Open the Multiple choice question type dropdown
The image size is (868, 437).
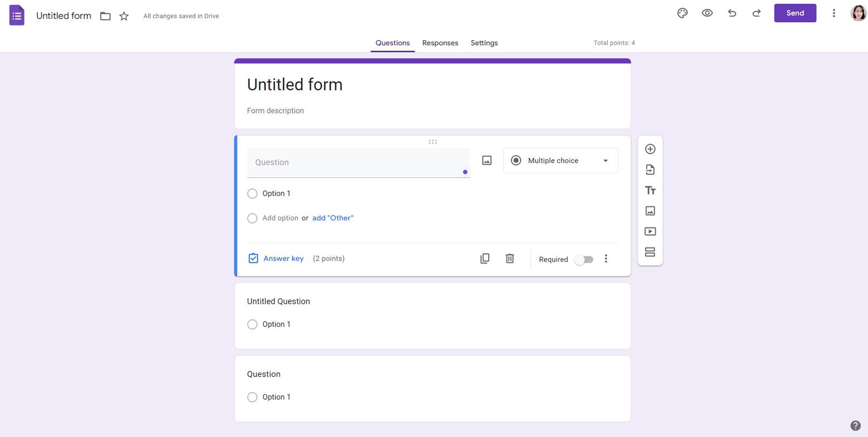pyautogui.click(x=561, y=161)
